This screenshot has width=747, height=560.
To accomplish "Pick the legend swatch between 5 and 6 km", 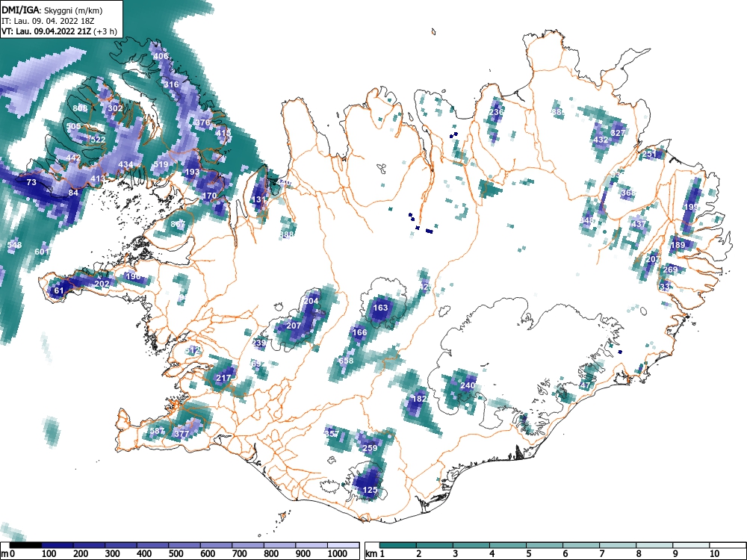I will pos(545,545).
